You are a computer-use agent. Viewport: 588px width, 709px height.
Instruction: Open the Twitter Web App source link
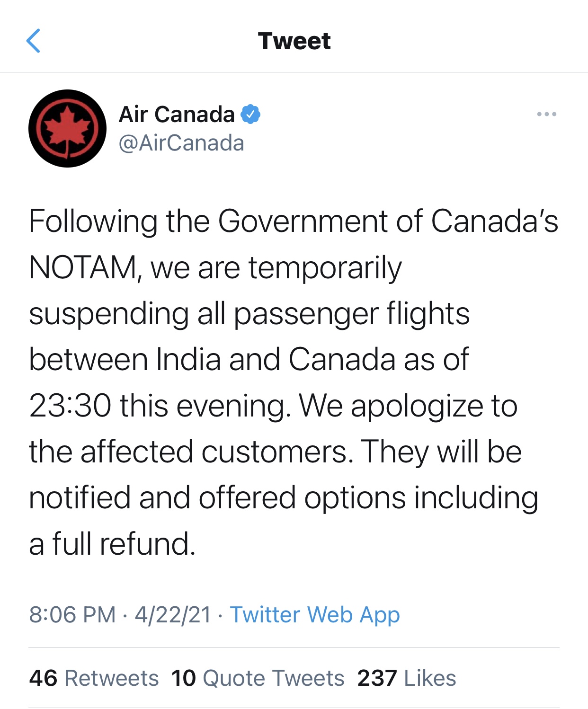pyautogui.click(x=315, y=615)
